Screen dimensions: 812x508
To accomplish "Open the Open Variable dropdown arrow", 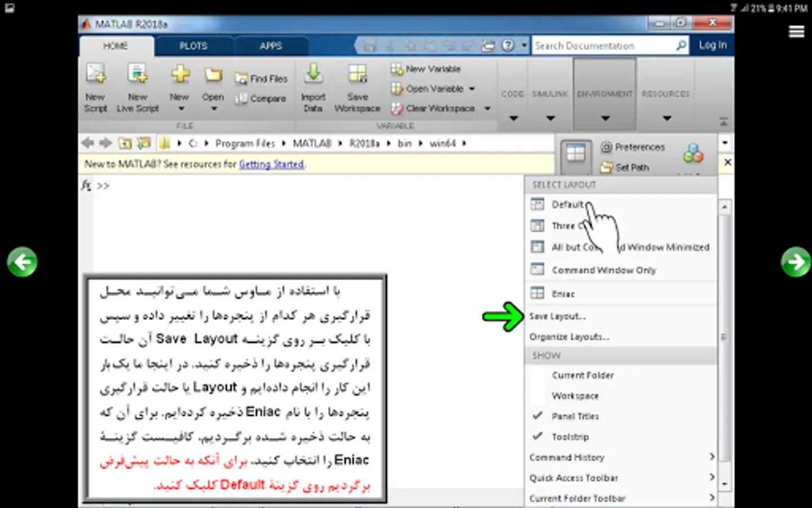I will click(472, 89).
